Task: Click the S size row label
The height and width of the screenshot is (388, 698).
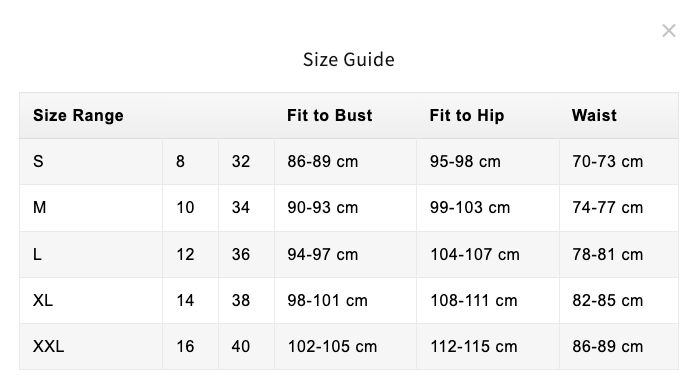Action: tap(38, 161)
